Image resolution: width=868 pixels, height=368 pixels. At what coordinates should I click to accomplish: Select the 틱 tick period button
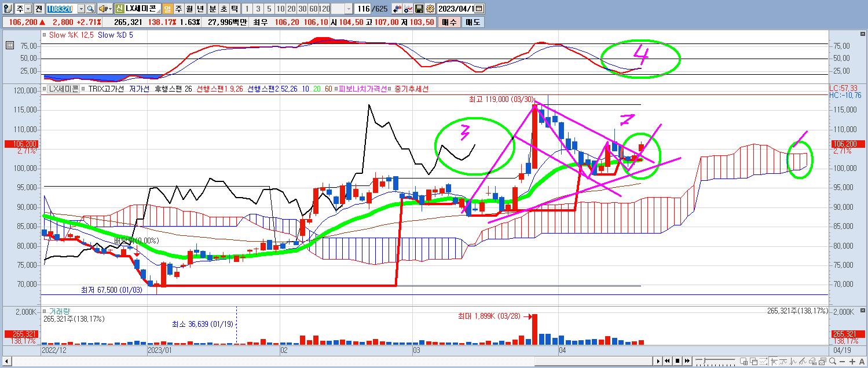(234, 9)
